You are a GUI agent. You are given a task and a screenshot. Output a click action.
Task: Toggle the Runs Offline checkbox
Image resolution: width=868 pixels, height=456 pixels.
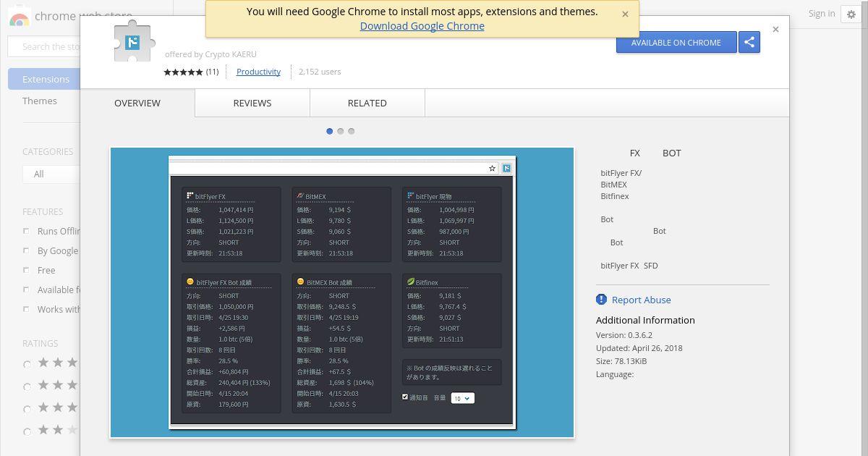click(x=26, y=231)
